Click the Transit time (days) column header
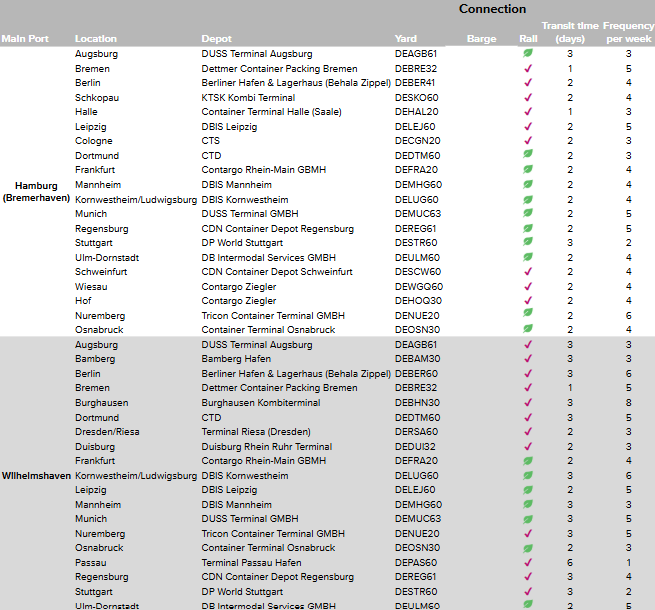655x610 pixels. coord(570,32)
